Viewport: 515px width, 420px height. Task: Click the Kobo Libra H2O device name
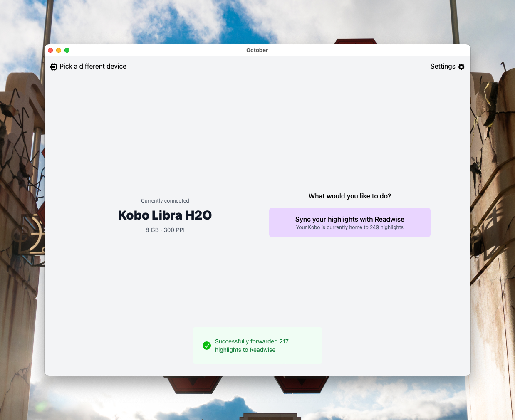tap(165, 215)
